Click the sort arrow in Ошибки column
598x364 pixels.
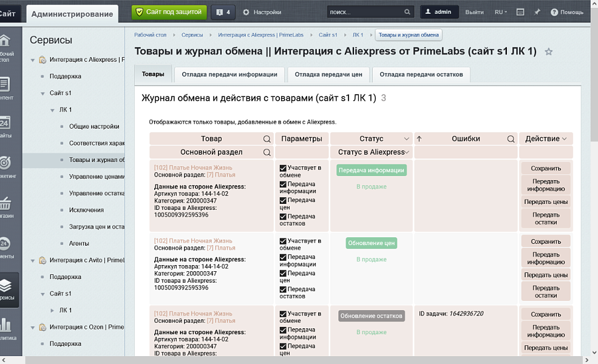pyautogui.click(x=419, y=139)
